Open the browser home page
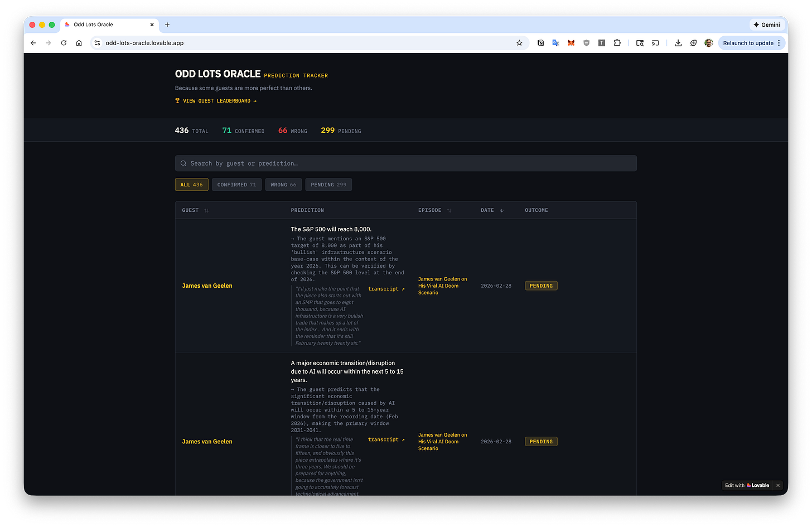This screenshot has height=527, width=812. [79, 43]
